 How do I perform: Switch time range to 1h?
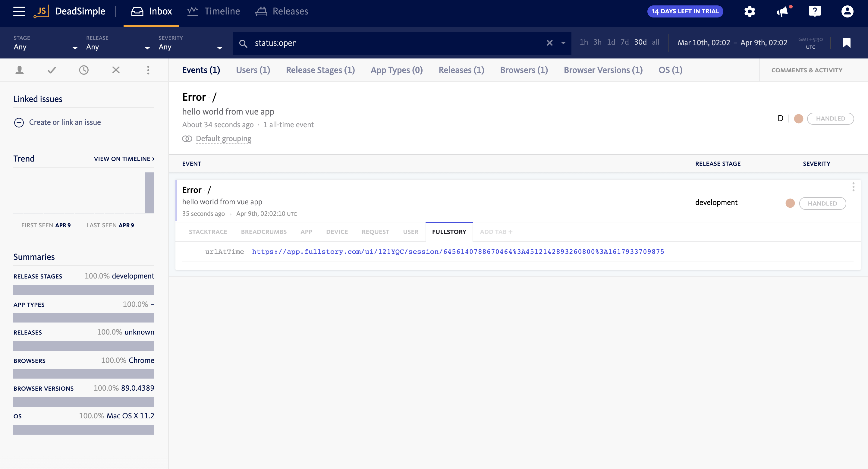click(583, 42)
